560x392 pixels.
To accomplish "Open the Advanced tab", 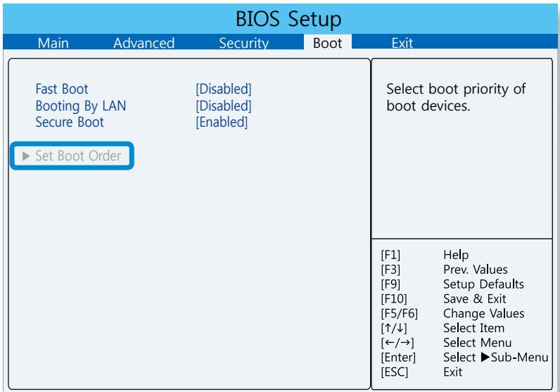I will coord(144,44).
